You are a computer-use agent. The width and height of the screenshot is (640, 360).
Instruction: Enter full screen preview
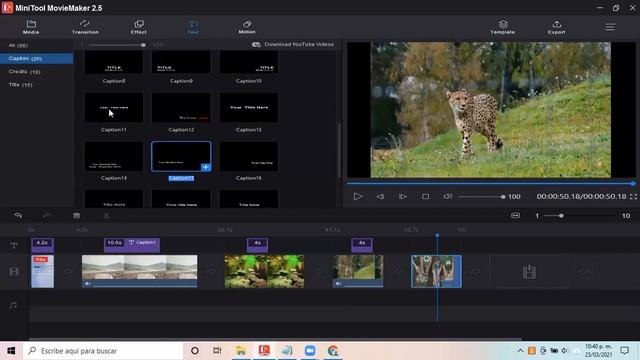633,196
